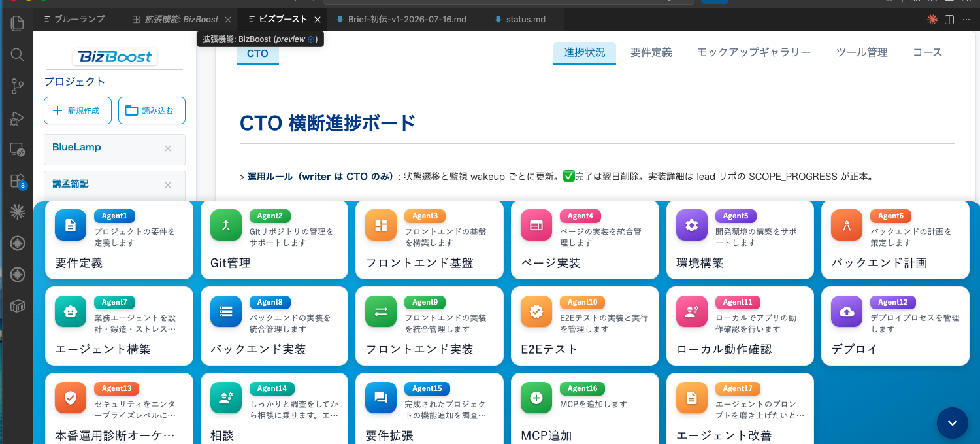Click the Agent9 フロントエンド実装 arrows icon
The width and height of the screenshot is (980, 444).
click(x=381, y=311)
